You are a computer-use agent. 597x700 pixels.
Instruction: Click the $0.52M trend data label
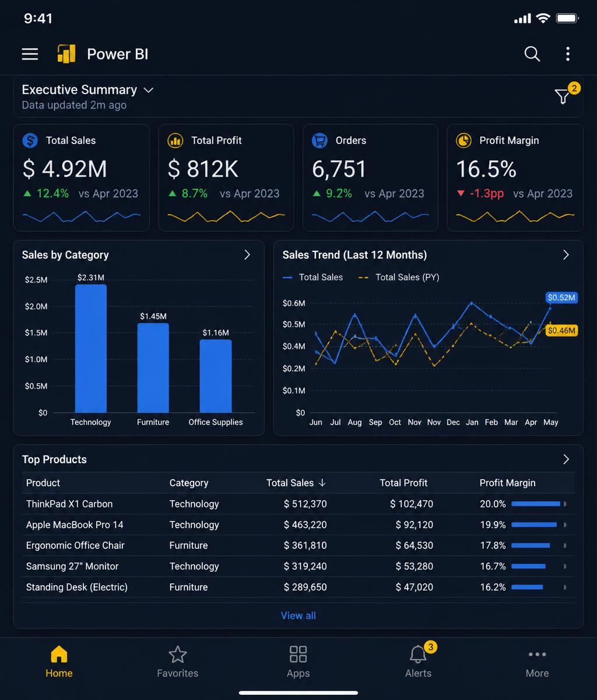tap(561, 297)
